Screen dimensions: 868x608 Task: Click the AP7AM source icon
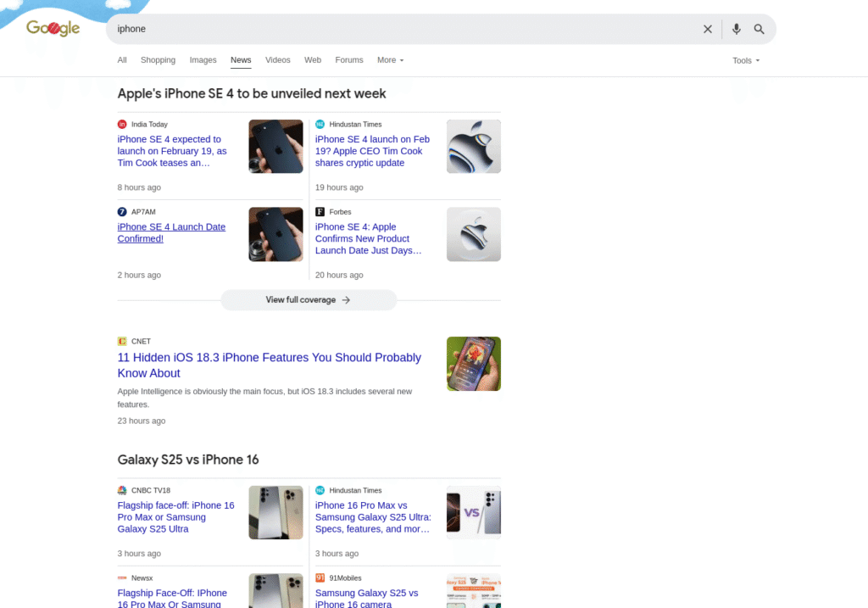coord(122,212)
